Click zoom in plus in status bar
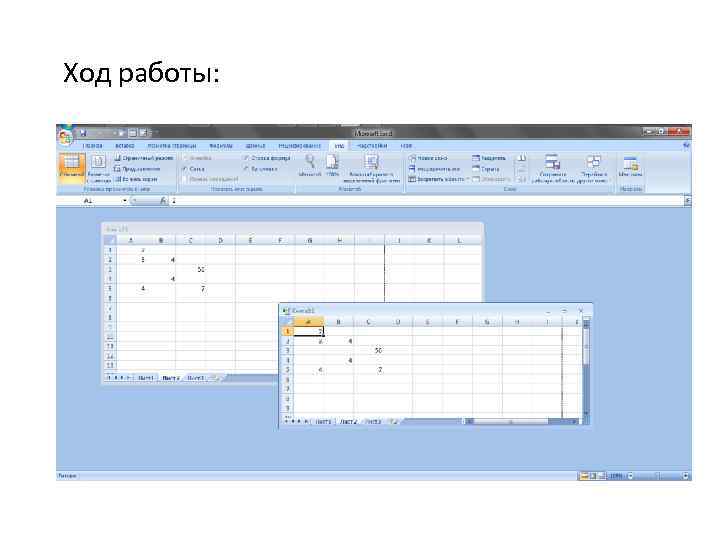The image size is (720, 540). pyautogui.click(x=685, y=476)
